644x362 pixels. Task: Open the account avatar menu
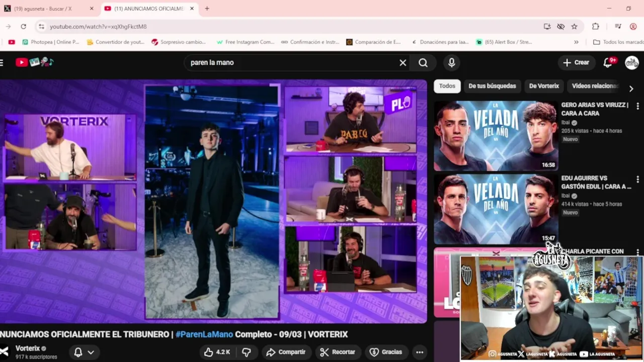tap(632, 62)
